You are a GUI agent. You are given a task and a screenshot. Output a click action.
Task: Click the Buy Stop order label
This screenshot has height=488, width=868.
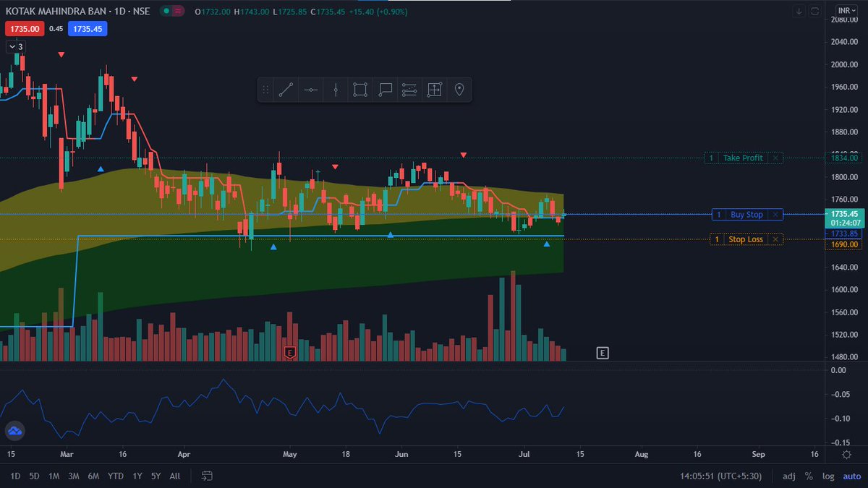(746, 215)
